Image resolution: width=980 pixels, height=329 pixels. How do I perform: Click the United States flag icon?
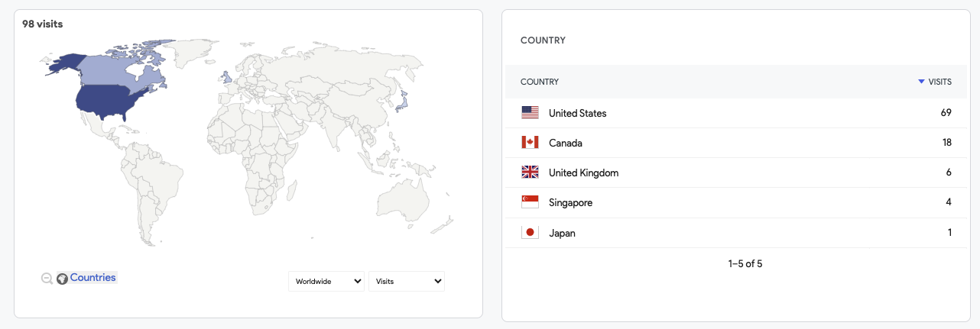(530, 113)
